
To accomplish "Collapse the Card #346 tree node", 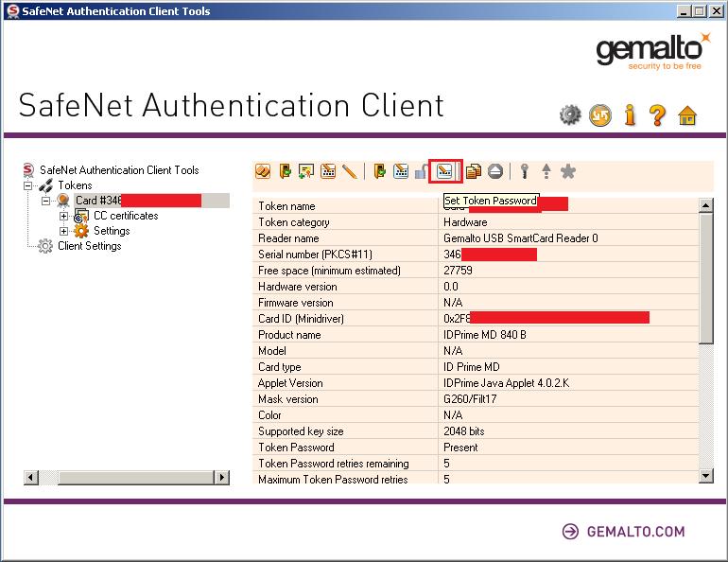I will click(x=45, y=202).
